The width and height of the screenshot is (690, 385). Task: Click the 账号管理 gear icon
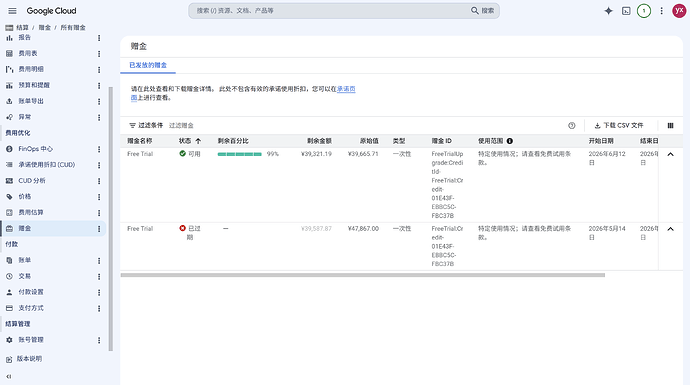[9, 340]
